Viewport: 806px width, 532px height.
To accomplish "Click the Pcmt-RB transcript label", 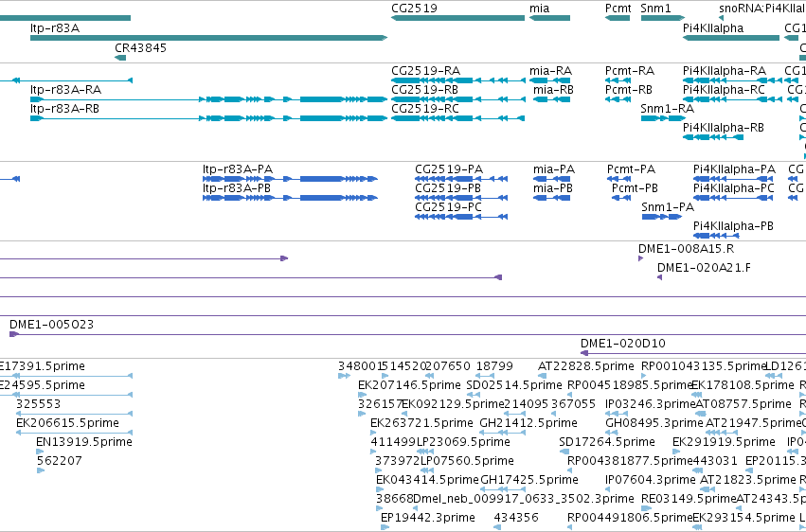I will point(629,90).
